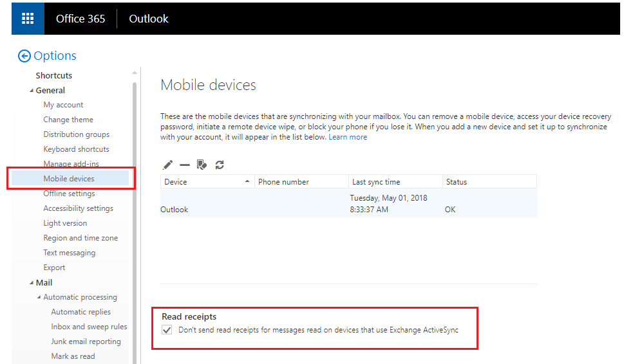
Task: Click the Outlook title in header
Action: pos(149,19)
